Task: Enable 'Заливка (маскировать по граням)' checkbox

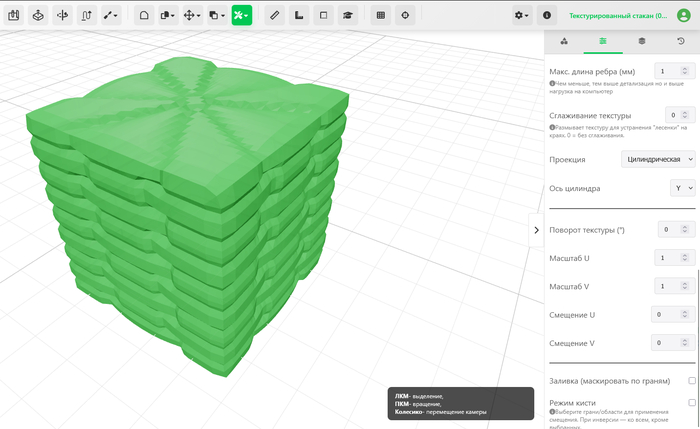Action: click(x=692, y=381)
